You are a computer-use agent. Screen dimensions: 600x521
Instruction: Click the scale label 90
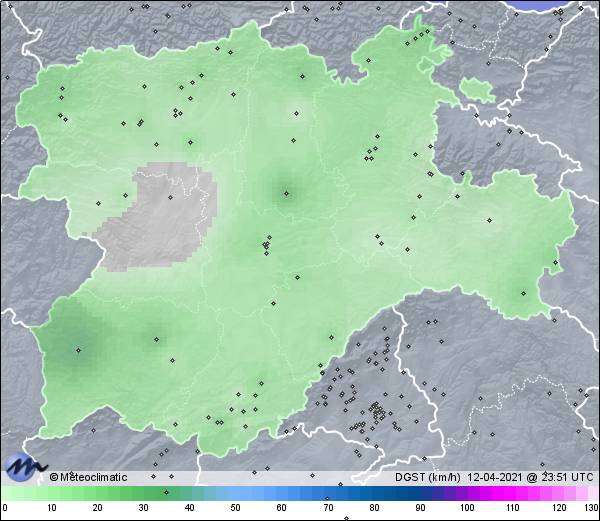click(420, 508)
